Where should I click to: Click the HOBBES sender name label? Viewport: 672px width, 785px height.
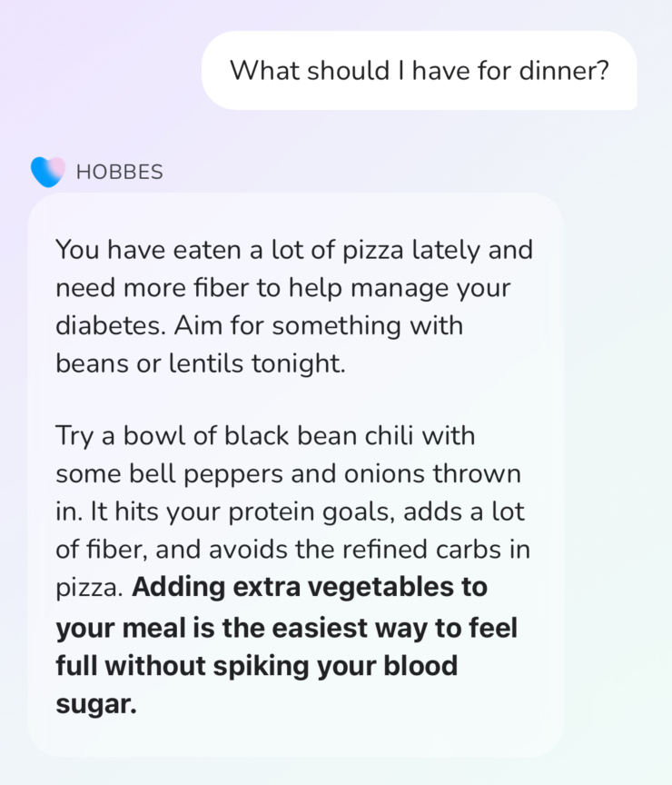pos(120,172)
